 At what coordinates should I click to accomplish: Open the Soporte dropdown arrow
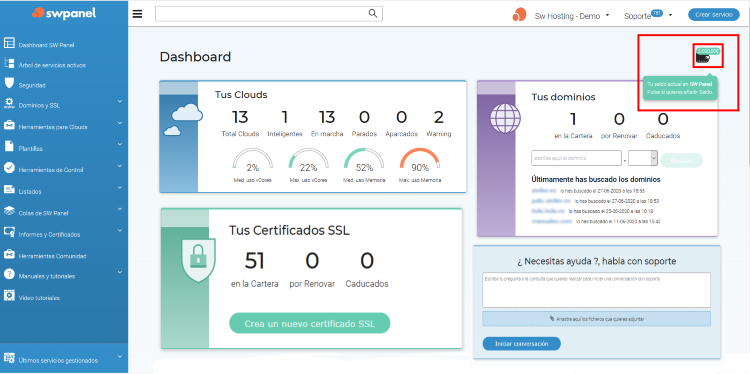point(670,15)
